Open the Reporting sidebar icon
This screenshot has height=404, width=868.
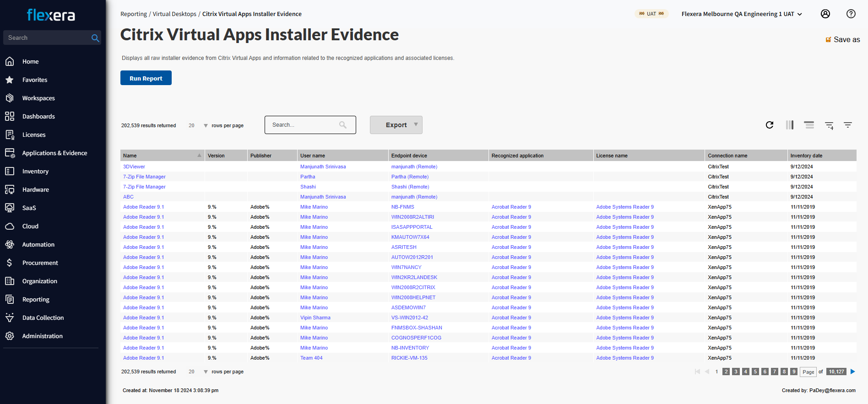(x=10, y=299)
